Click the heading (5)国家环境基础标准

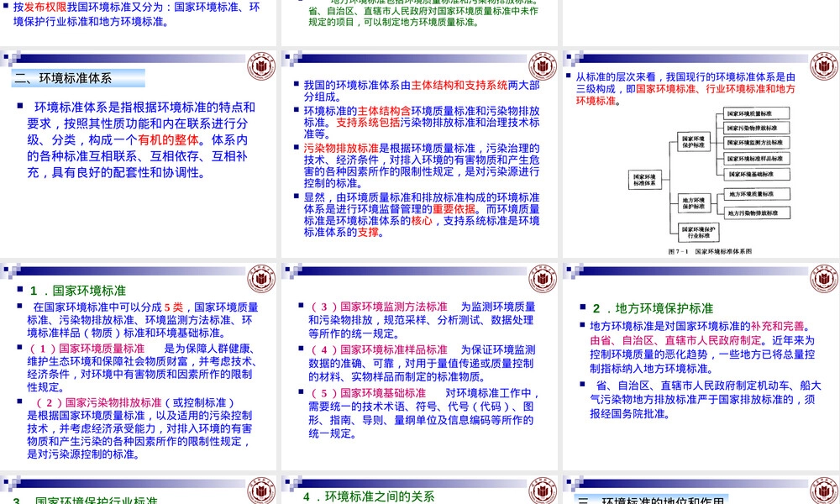(367, 393)
